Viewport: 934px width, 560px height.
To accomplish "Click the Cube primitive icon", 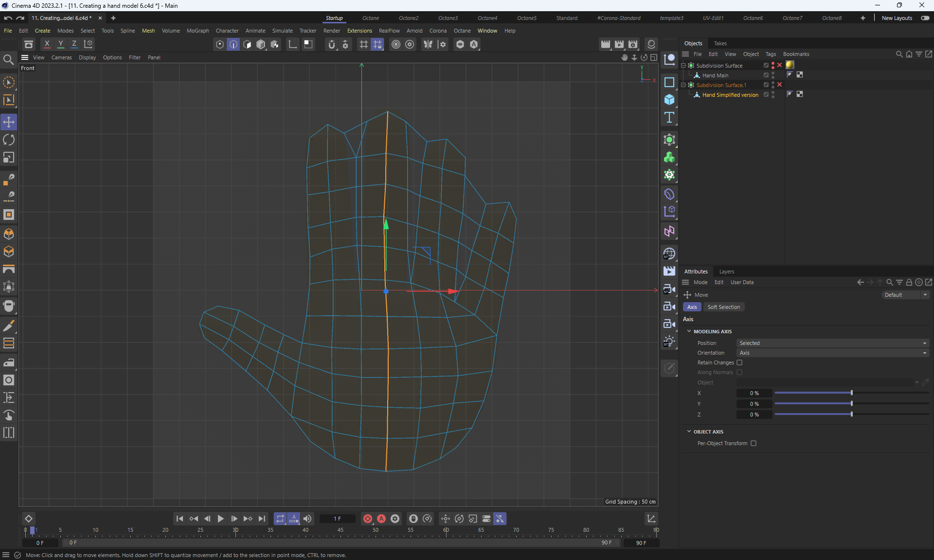I will point(669,100).
